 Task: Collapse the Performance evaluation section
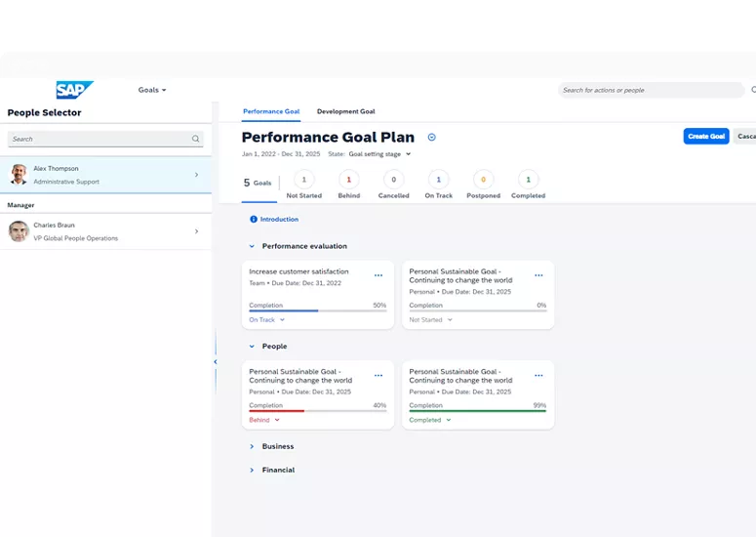[252, 246]
